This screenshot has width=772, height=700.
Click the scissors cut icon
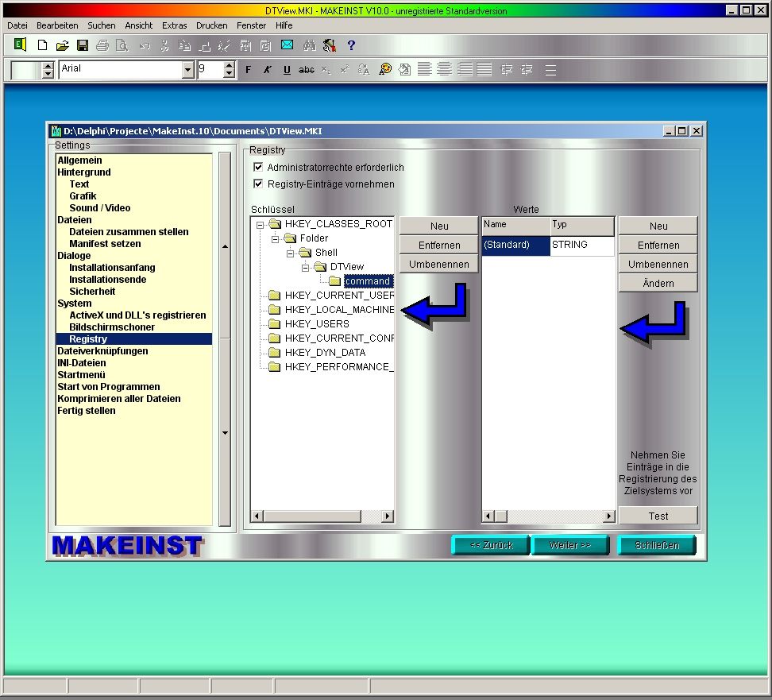tap(164, 46)
